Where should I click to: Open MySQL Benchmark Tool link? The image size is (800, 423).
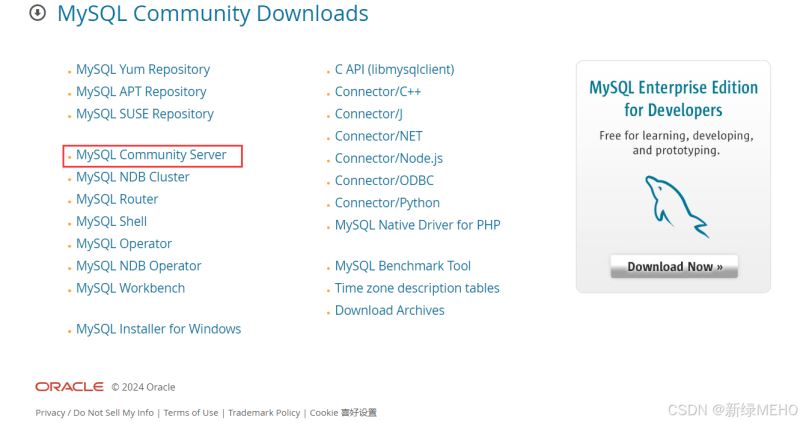(403, 266)
